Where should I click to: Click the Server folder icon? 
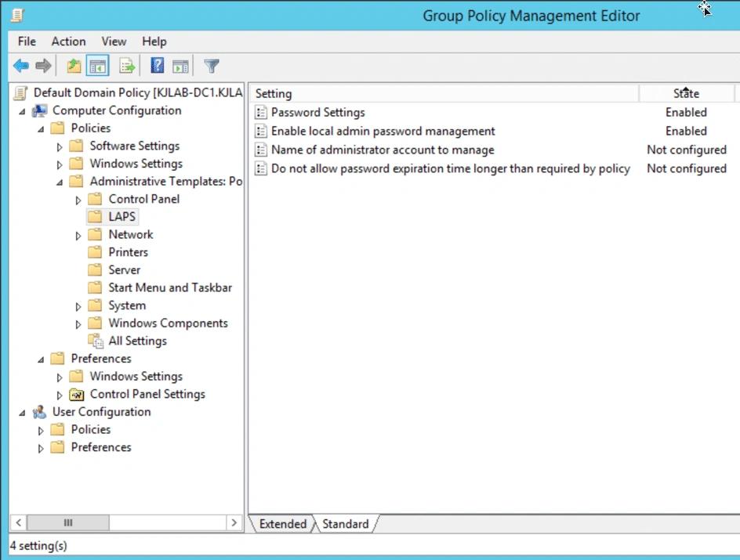click(95, 269)
